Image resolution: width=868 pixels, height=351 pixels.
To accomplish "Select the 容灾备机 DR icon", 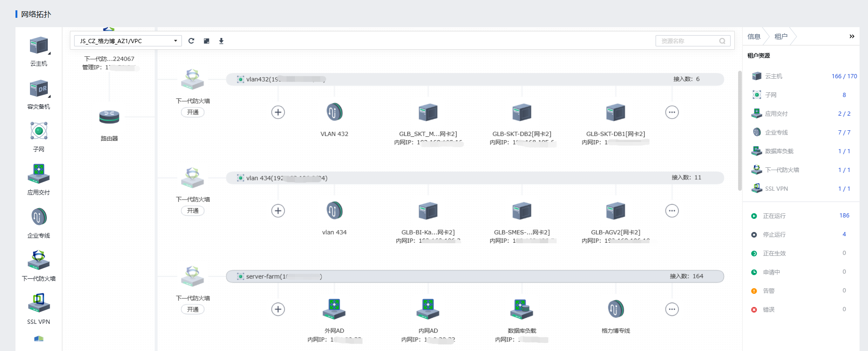I will (x=39, y=89).
